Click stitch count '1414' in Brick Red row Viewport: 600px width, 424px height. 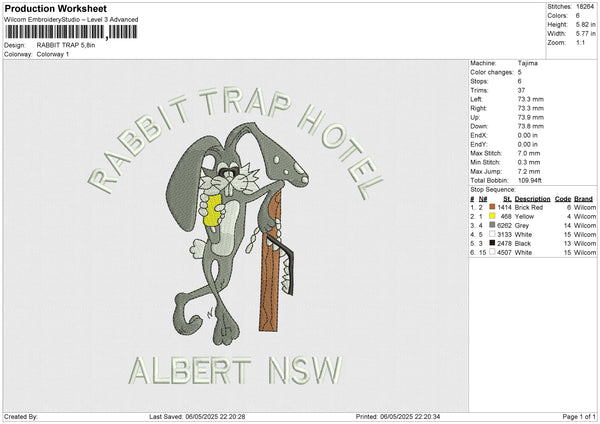tap(504, 207)
